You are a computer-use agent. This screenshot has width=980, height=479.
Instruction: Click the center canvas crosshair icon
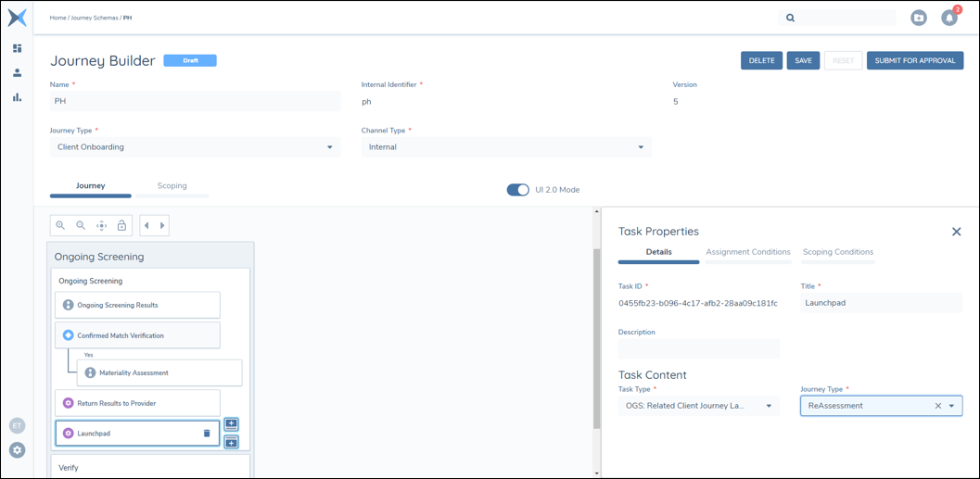coord(101,225)
